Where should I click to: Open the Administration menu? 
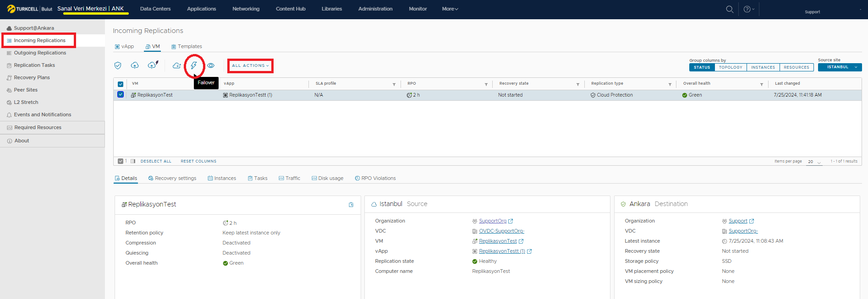point(375,9)
